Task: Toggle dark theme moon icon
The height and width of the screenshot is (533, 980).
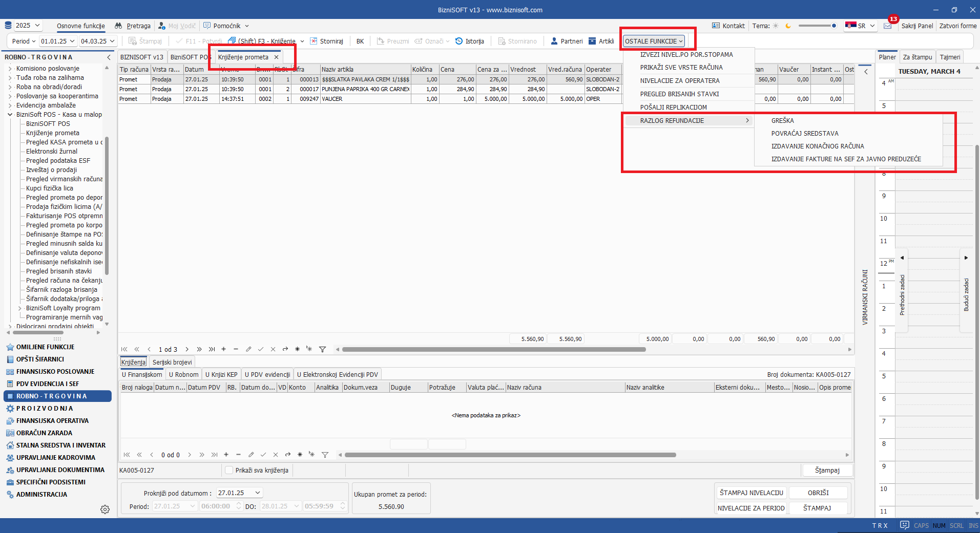Action: pos(788,26)
